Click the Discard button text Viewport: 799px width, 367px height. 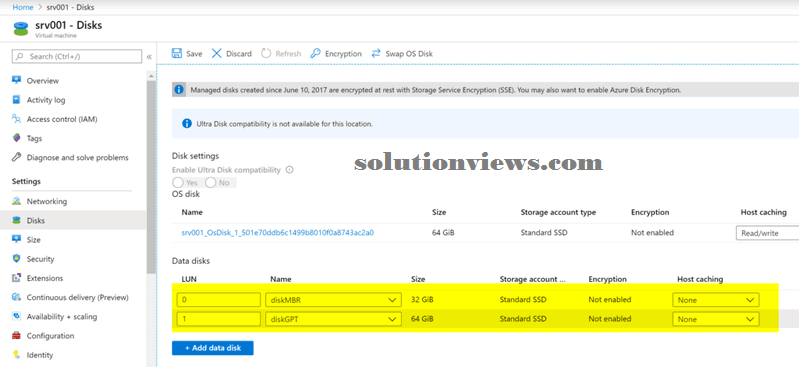[x=239, y=54]
